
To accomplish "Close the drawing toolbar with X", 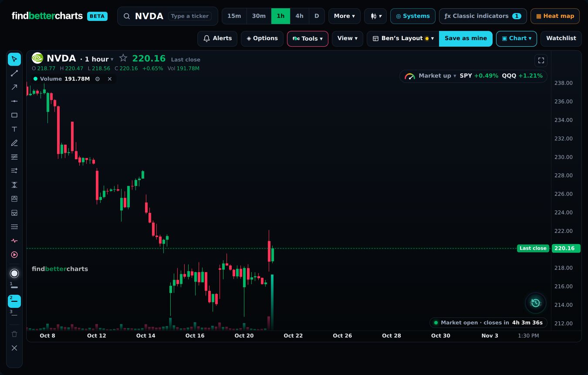I will pyautogui.click(x=14, y=348).
